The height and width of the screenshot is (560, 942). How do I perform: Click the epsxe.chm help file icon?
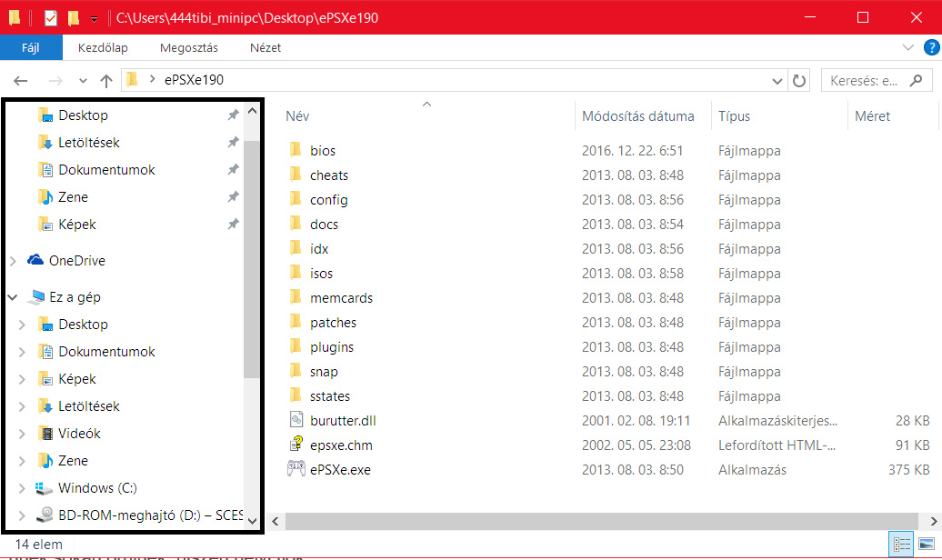[x=296, y=444]
